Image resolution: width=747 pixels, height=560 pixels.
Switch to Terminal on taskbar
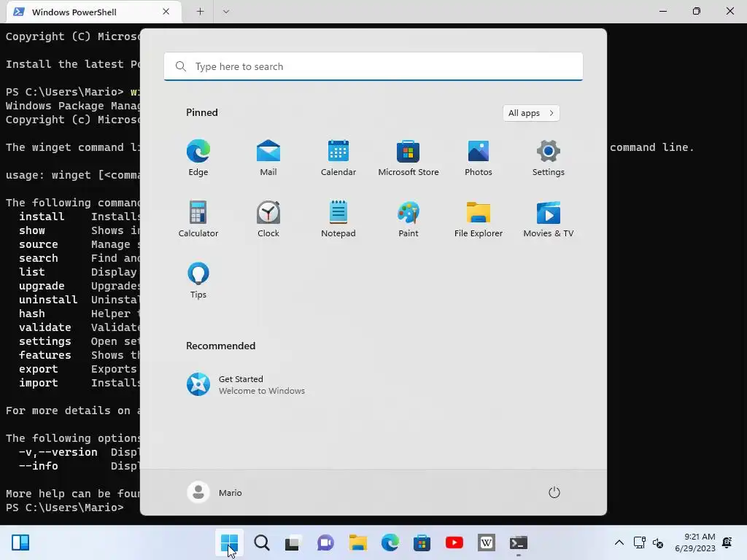(x=519, y=542)
